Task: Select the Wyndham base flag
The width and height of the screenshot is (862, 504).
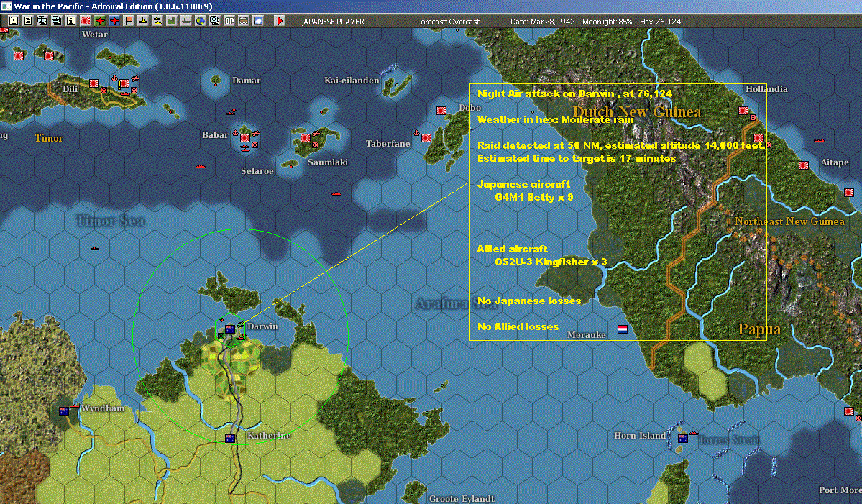Action: [x=64, y=411]
